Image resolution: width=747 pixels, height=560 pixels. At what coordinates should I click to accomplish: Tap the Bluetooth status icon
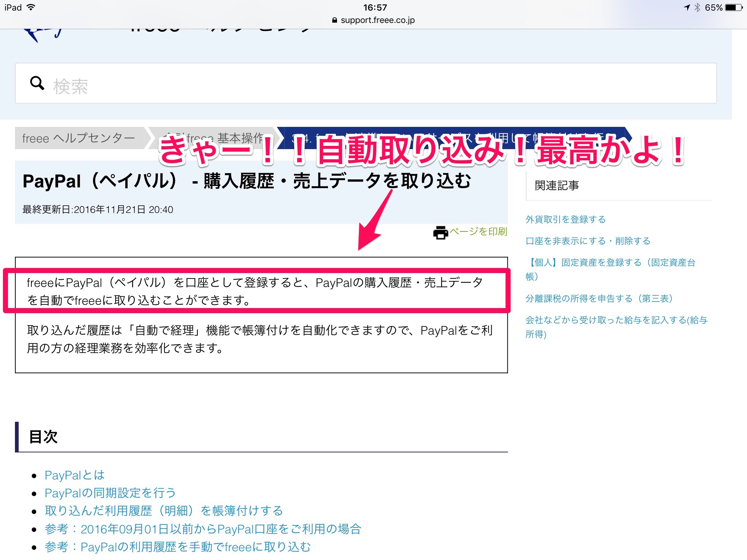tap(697, 8)
